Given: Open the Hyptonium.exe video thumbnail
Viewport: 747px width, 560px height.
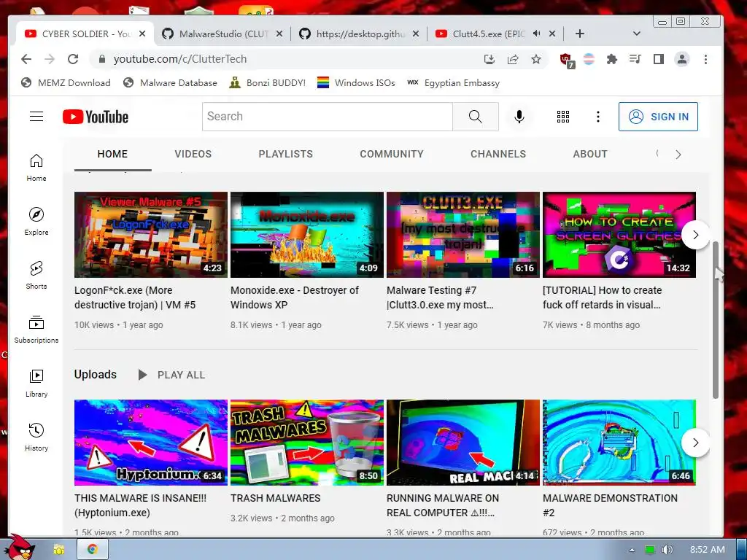Looking at the screenshot, I should pos(151,443).
